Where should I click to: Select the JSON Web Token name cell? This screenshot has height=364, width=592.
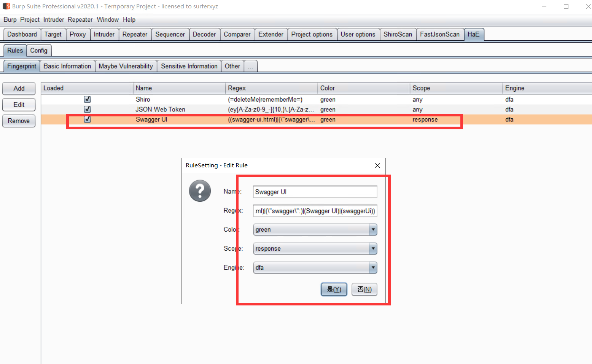[x=180, y=109]
